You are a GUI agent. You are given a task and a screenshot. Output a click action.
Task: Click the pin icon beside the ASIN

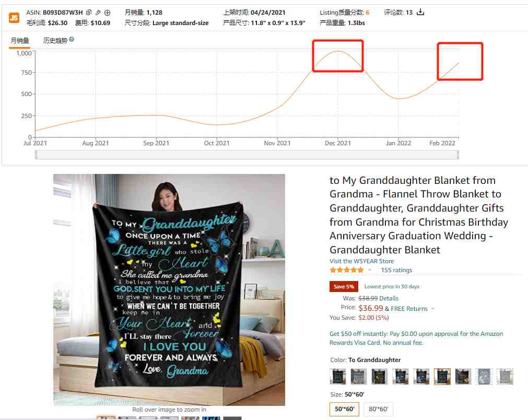(98, 13)
